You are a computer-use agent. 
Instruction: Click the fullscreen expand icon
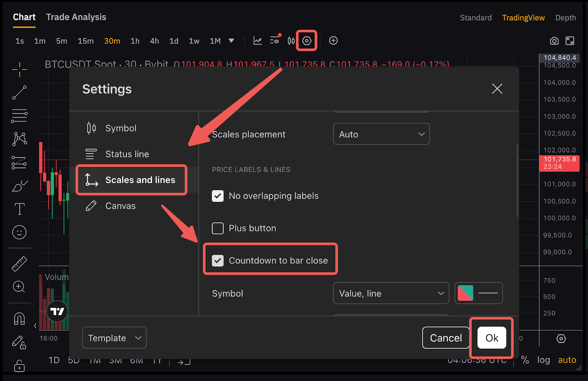click(570, 41)
